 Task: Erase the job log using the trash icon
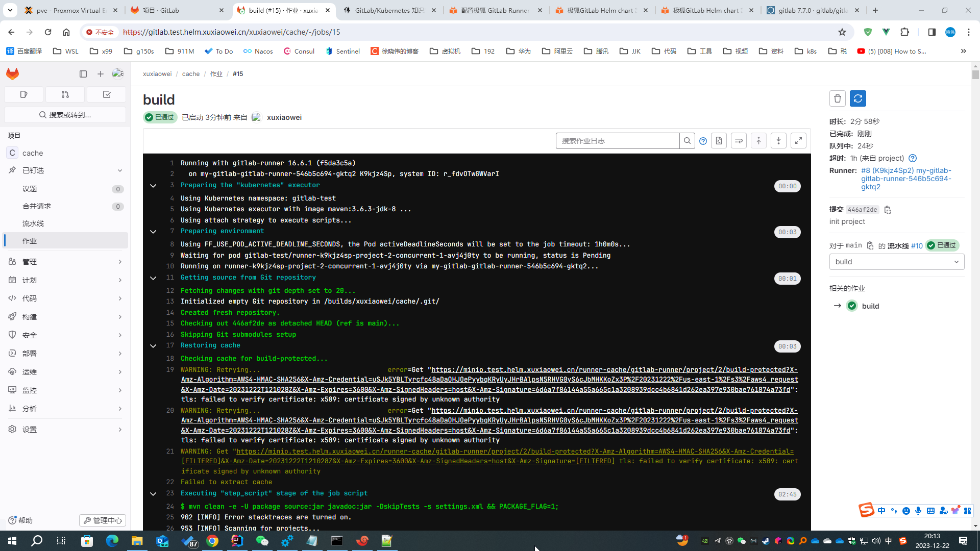837,98
